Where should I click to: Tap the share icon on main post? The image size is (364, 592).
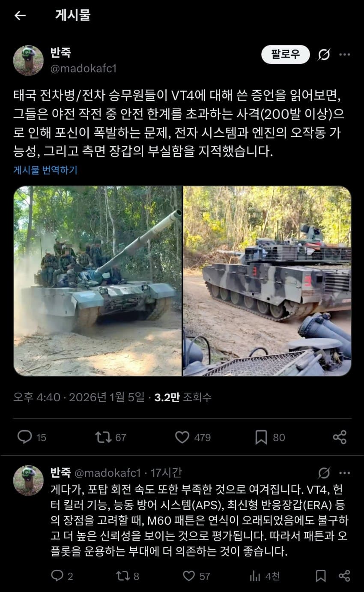pos(340,437)
